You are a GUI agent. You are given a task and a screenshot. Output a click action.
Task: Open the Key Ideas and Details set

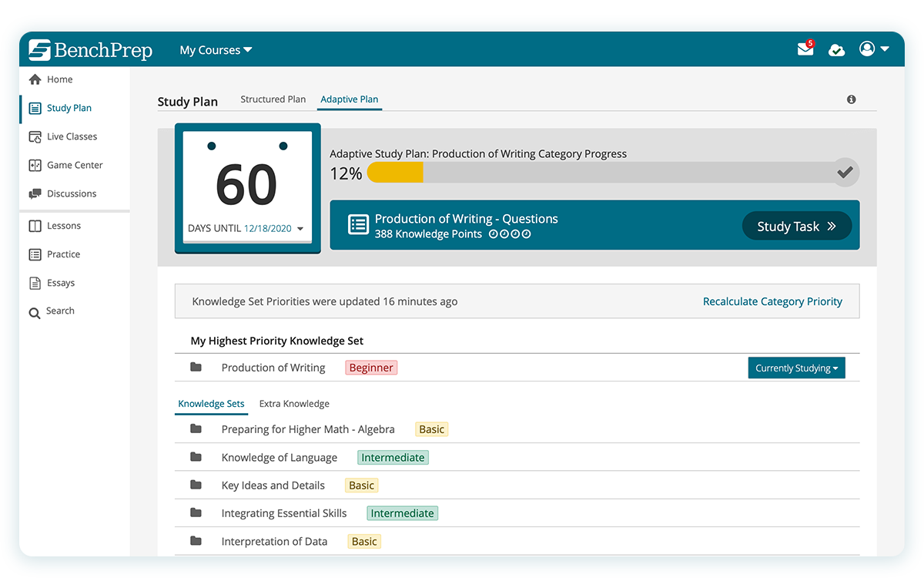[x=273, y=486]
